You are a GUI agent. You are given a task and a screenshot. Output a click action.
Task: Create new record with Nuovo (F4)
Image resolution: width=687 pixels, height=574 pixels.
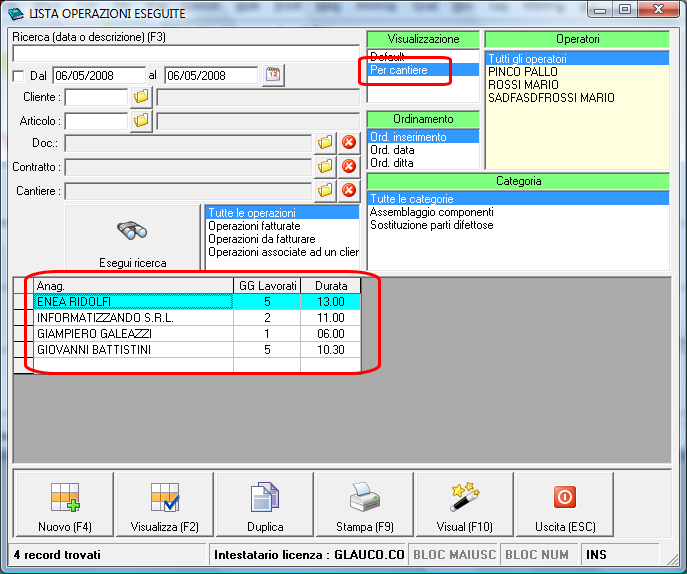pyautogui.click(x=65, y=504)
